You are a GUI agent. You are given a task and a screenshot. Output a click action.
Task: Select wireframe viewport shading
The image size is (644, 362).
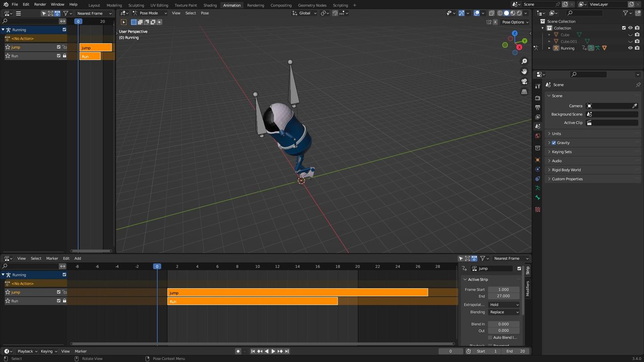(500, 13)
